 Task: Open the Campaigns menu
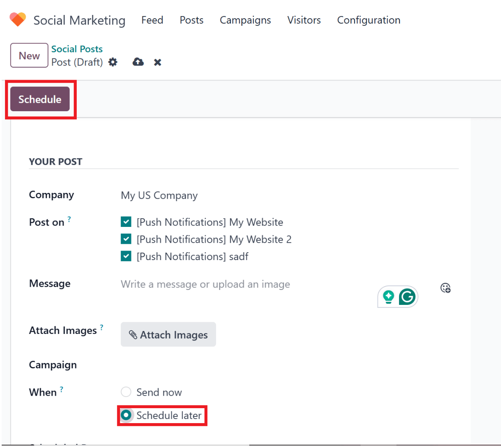245,20
